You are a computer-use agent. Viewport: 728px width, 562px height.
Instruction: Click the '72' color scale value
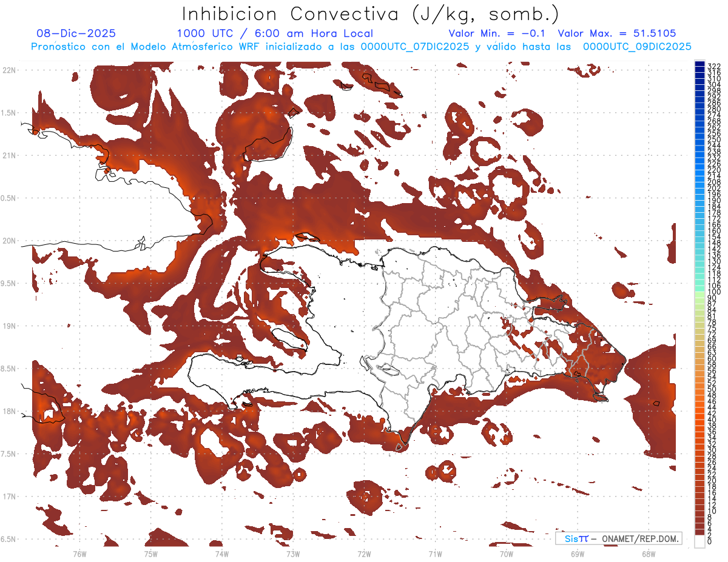712,334
